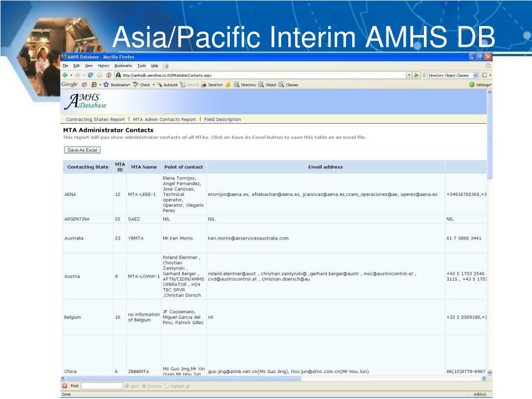Select the Belgium state cell

[88, 317]
